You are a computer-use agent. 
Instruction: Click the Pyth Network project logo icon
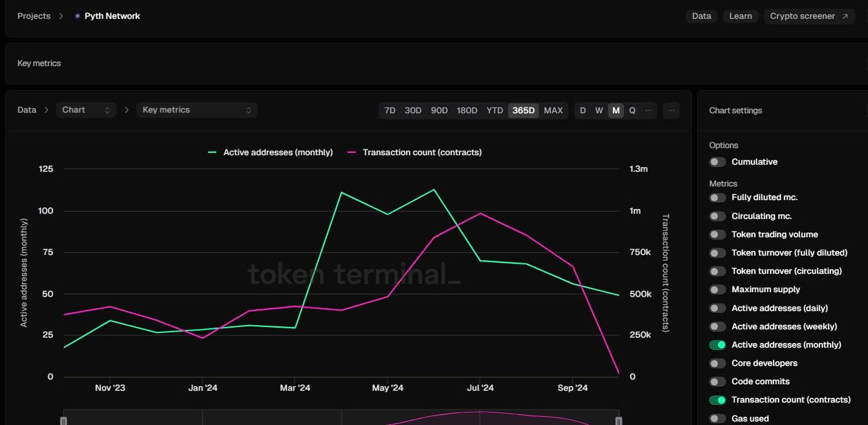click(77, 17)
